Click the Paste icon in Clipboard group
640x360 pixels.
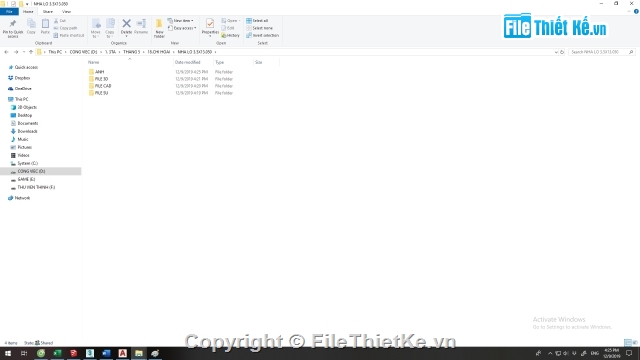pyautogui.click(x=45, y=24)
